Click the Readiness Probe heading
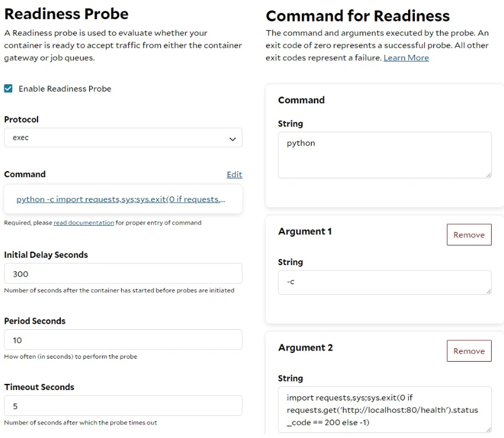This screenshot has height=438, width=504. [x=66, y=14]
